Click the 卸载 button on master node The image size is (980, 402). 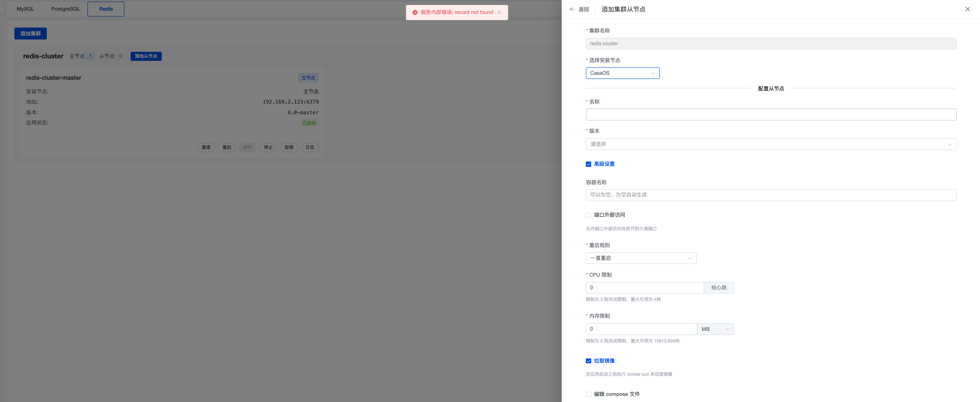pyautogui.click(x=289, y=147)
